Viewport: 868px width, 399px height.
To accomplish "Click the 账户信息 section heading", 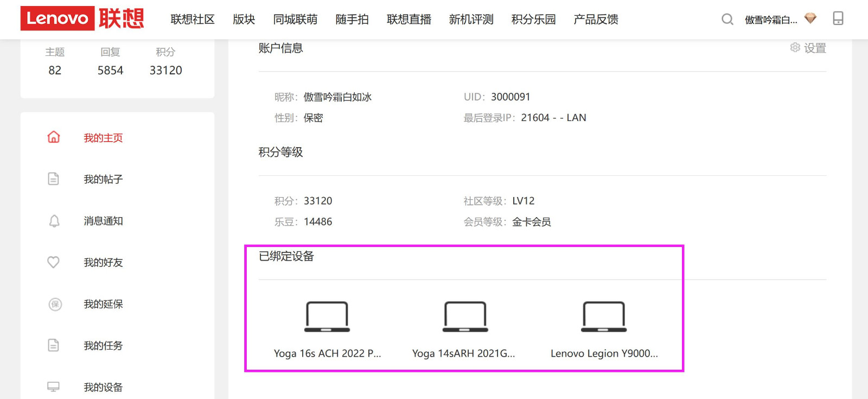I will coord(280,48).
